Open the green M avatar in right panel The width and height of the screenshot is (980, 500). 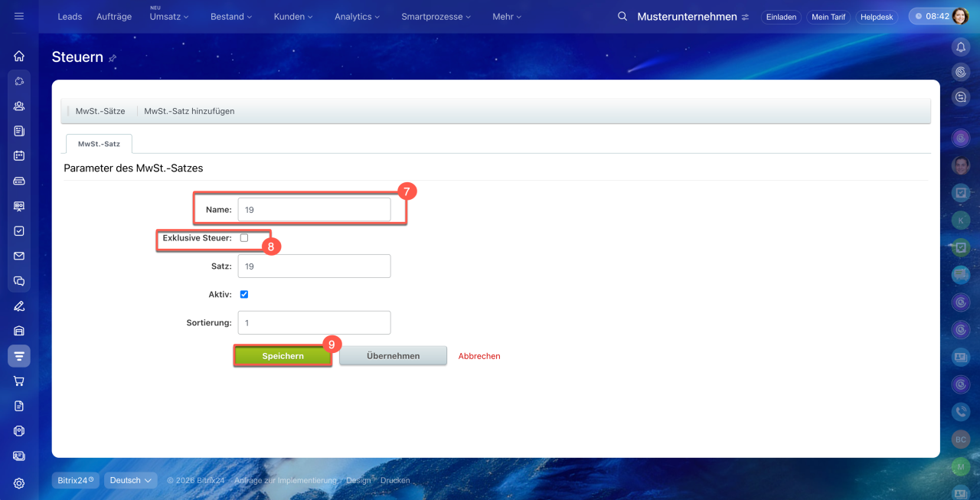[961, 466]
